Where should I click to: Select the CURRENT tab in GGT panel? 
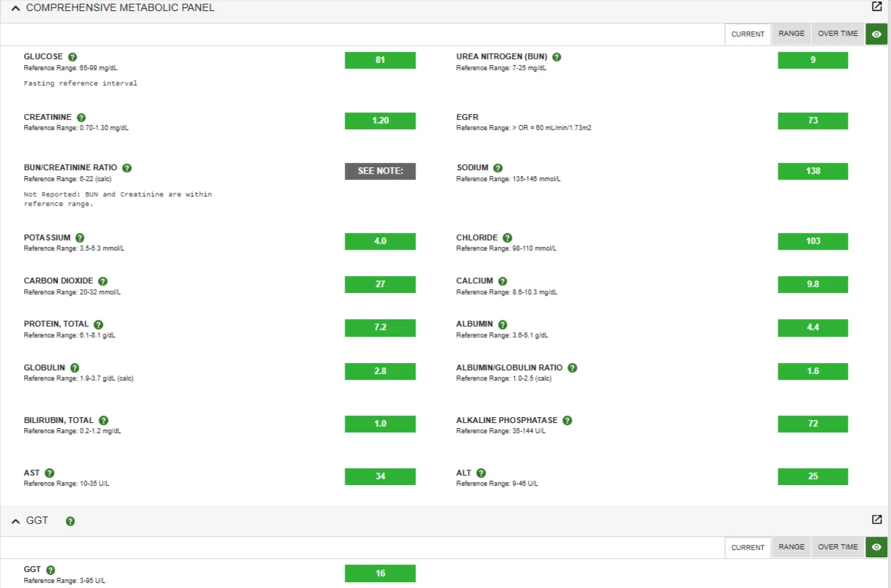tap(747, 547)
